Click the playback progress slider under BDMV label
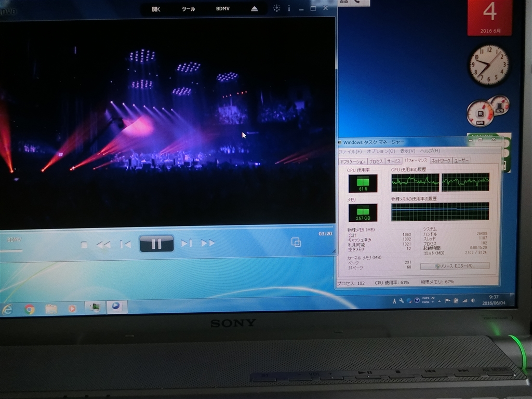This screenshot has height=399, width=532. [11, 251]
